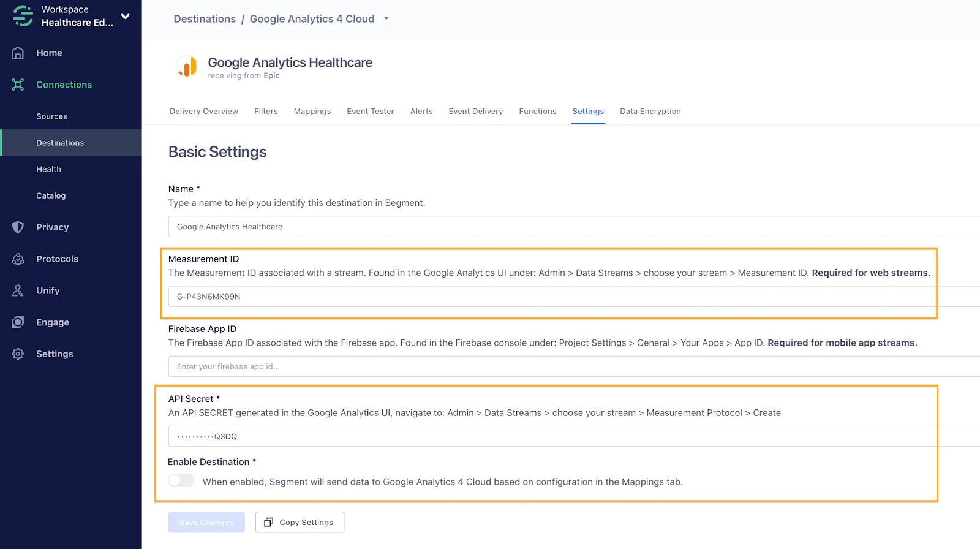The height and width of the screenshot is (549, 980).
Task: Click the Connections label in sidebar
Action: [64, 85]
